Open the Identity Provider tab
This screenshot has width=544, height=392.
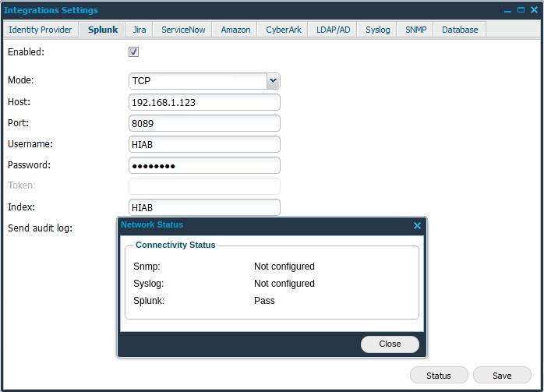click(40, 30)
